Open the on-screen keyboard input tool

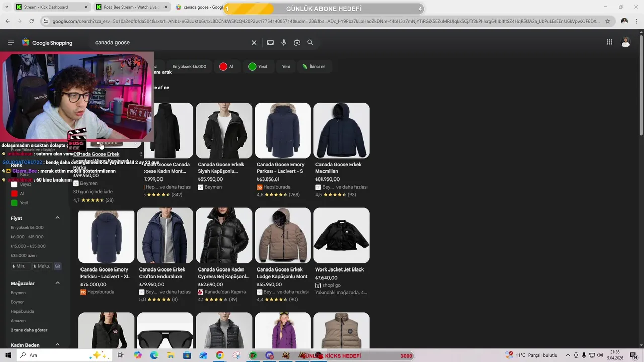270,43
